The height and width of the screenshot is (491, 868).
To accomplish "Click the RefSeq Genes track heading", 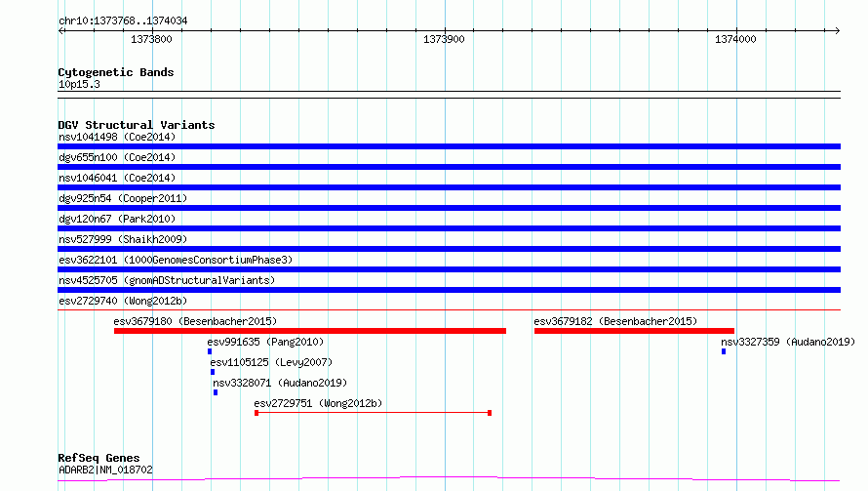I will [99, 458].
